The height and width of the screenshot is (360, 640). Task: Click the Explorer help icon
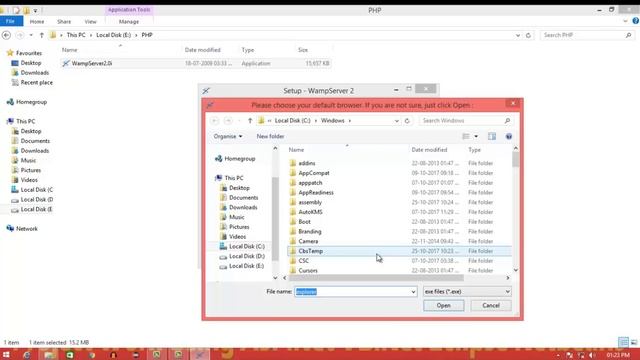click(636, 21)
